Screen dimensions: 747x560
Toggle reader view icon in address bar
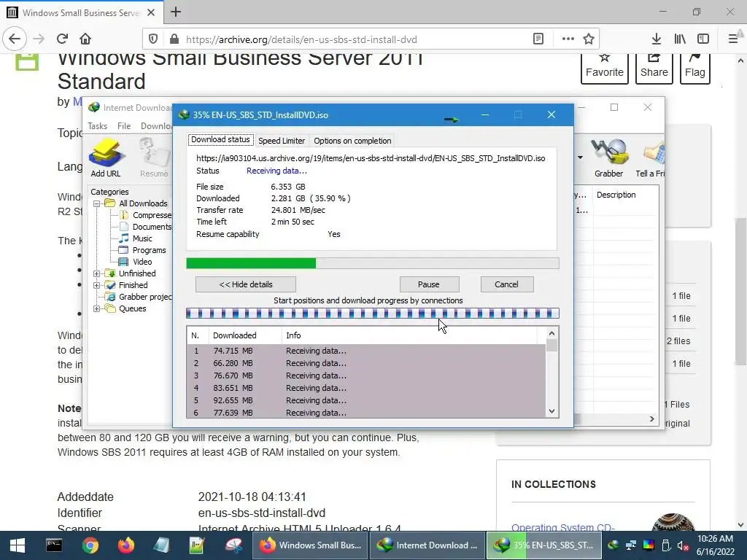538,39
